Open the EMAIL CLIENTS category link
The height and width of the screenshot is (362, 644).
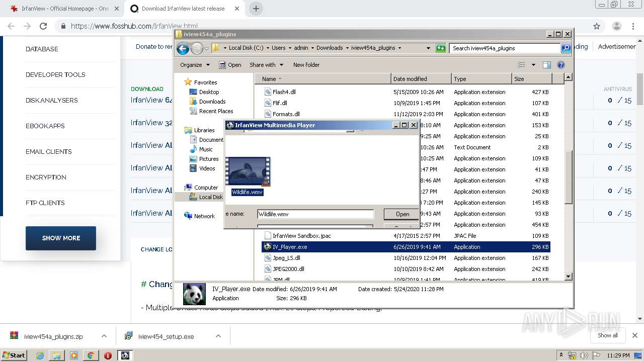(x=48, y=152)
